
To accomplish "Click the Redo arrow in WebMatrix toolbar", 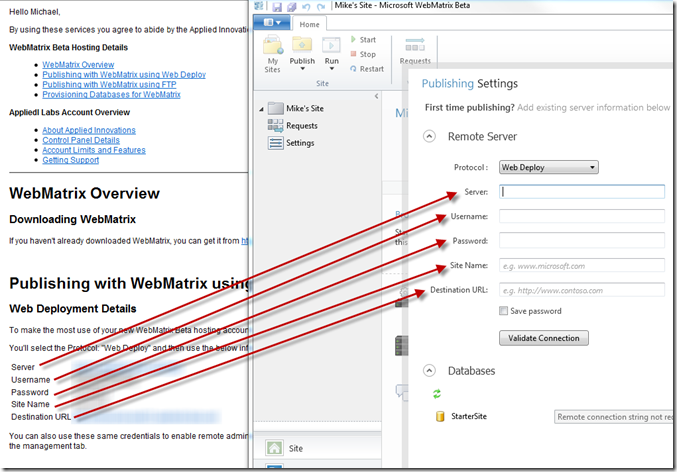I will pos(321,6).
